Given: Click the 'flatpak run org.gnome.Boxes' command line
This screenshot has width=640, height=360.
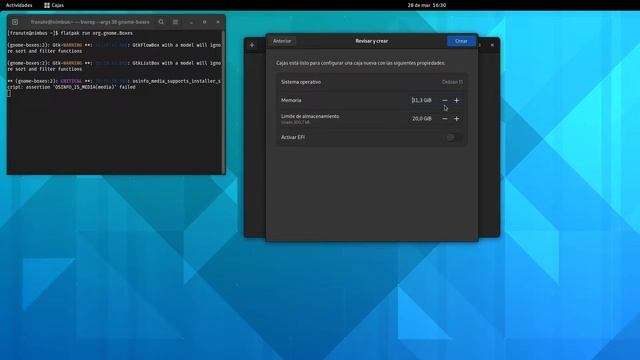Looking at the screenshot, I should 96,33.
